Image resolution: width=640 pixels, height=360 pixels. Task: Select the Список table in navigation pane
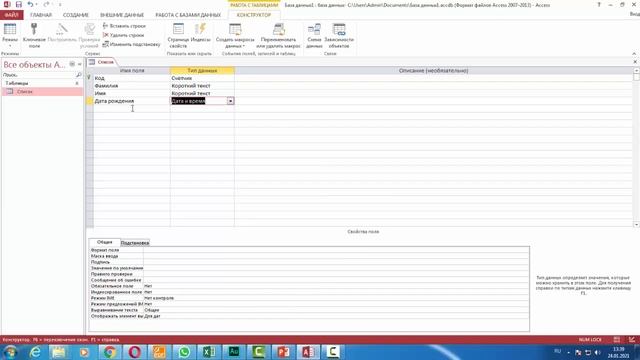(42, 91)
